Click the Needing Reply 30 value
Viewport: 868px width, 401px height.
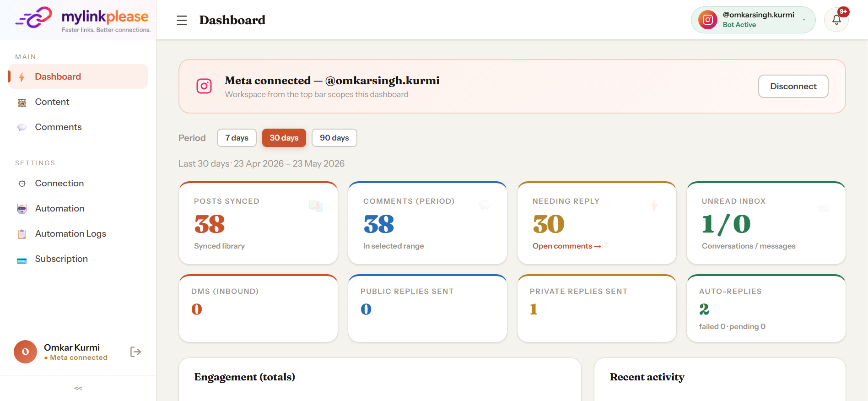click(x=549, y=224)
